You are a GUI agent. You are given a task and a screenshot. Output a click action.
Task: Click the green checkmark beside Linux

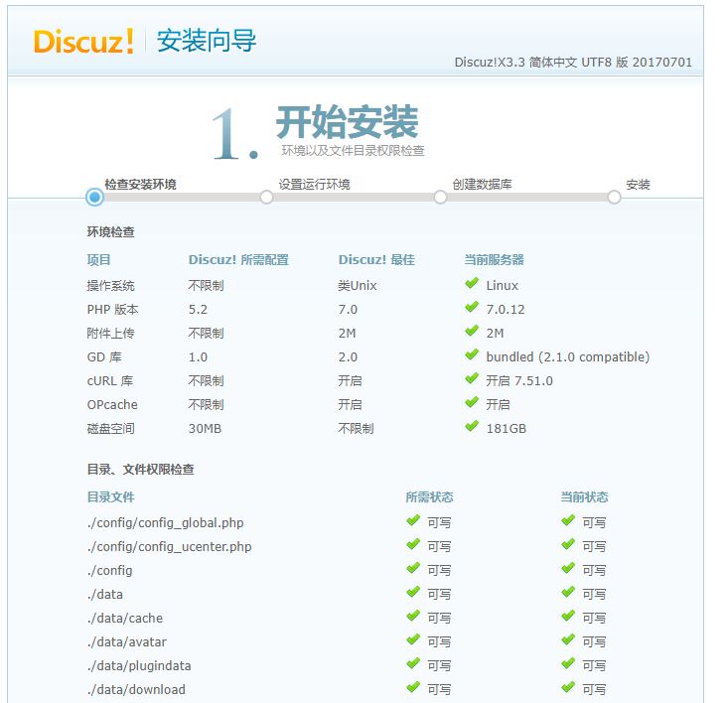[472, 284]
